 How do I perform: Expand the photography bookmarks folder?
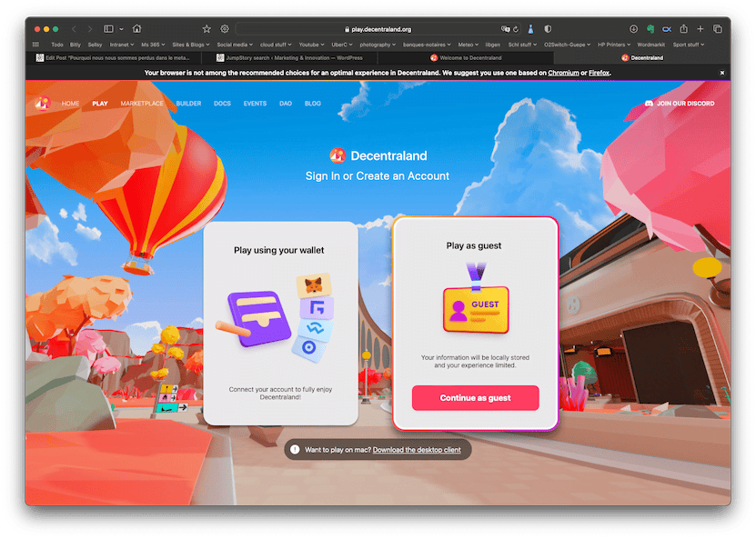point(378,45)
